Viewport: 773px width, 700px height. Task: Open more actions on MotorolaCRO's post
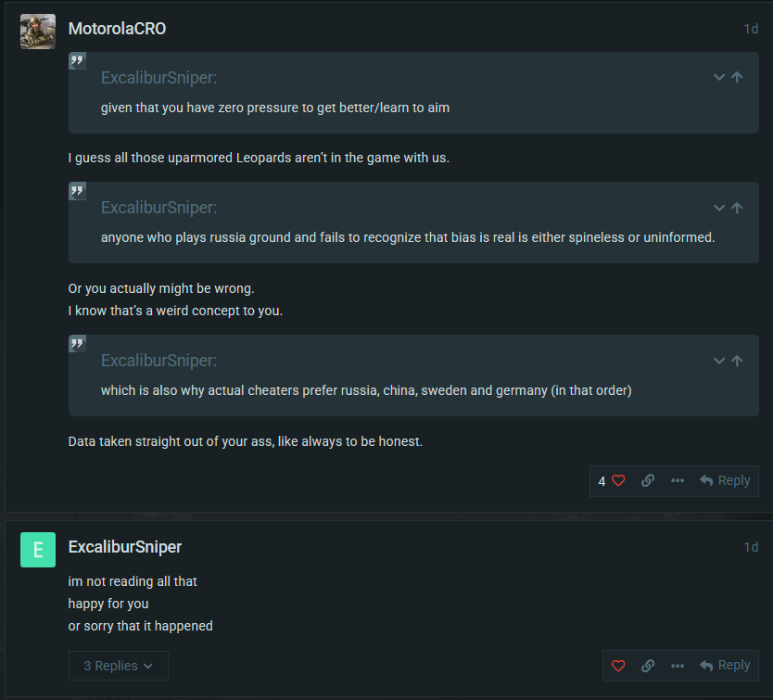click(678, 480)
